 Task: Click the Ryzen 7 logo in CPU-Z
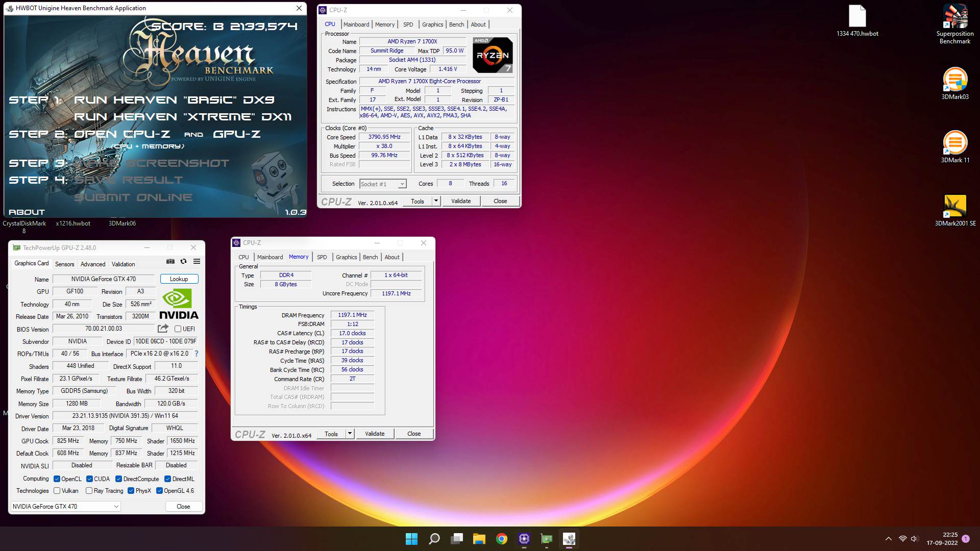[493, 55]
